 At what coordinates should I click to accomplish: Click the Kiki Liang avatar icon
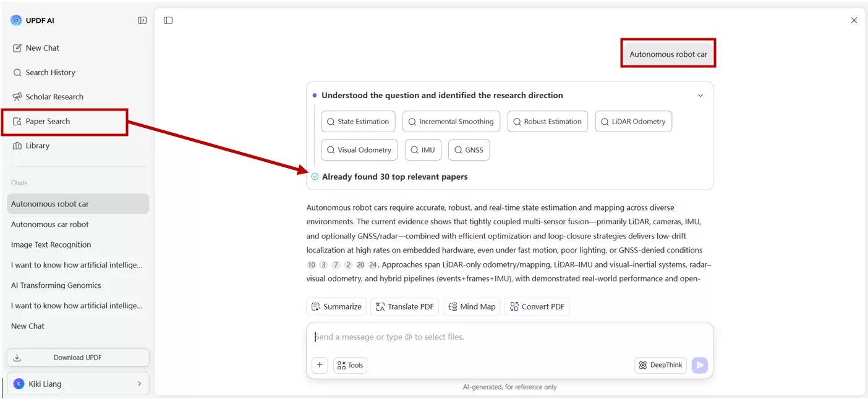[x=19, y=384]
